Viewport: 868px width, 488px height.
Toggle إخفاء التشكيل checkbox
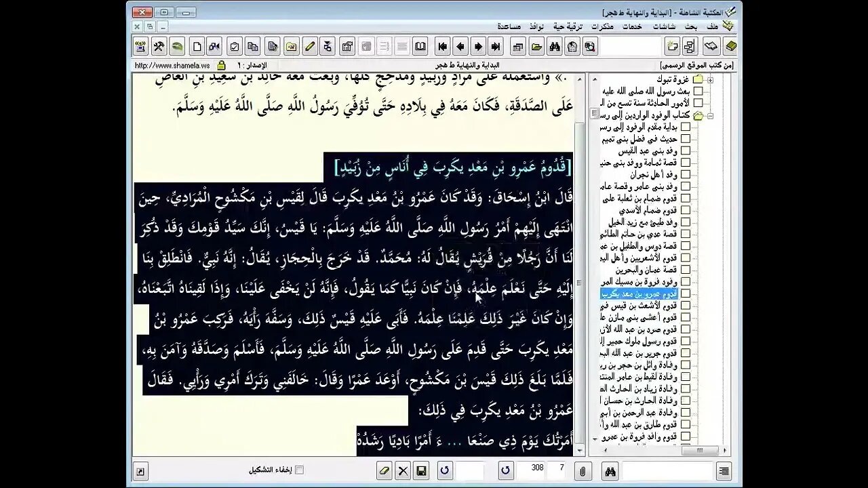coord(299,470)
